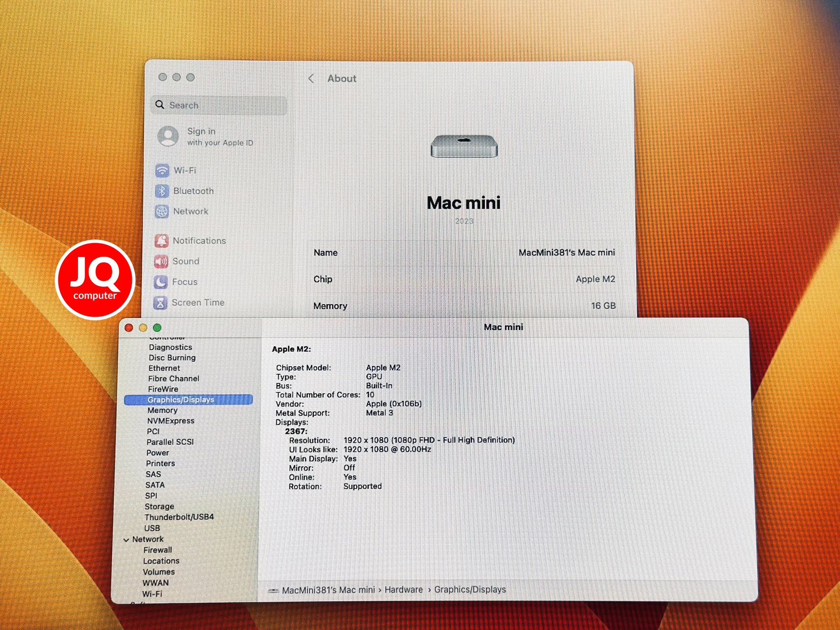Click the Total Number of Cores value 10
Screen dimensions: 840x630
(x=370, y=395)
